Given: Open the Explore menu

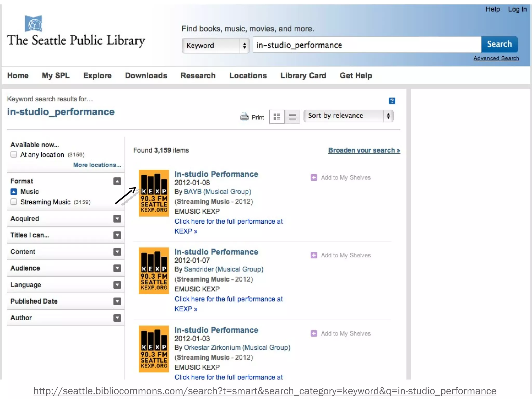Looking at the screenshot, I should point(97,76).
